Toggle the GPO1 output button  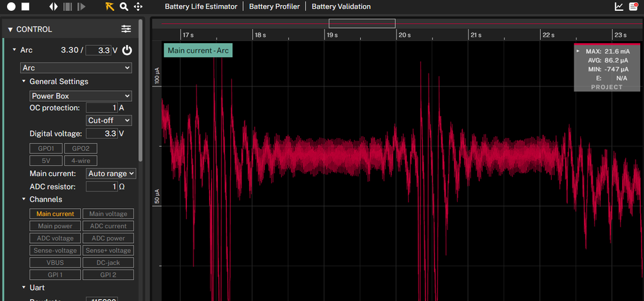[46, 148]
